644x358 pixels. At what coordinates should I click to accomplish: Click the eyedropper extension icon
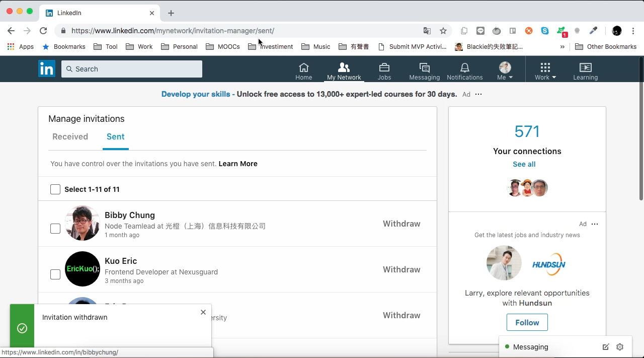(x=594, y=31)
